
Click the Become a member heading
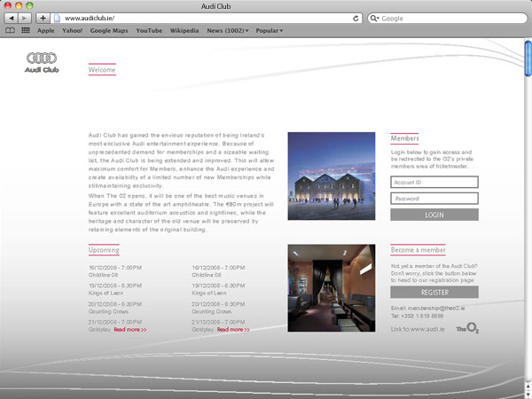418,250
